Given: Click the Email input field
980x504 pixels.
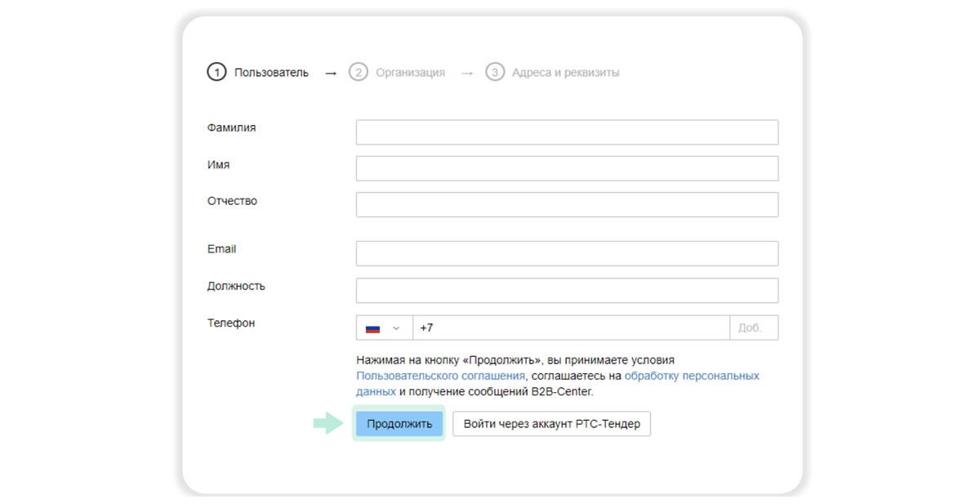Looking at the screenshot, I should click(x=567, y=253).
